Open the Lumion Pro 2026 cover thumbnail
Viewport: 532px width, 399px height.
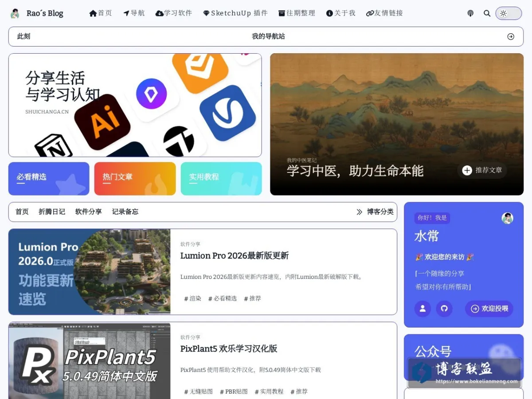pyautogui.click(x=90, y=272)
